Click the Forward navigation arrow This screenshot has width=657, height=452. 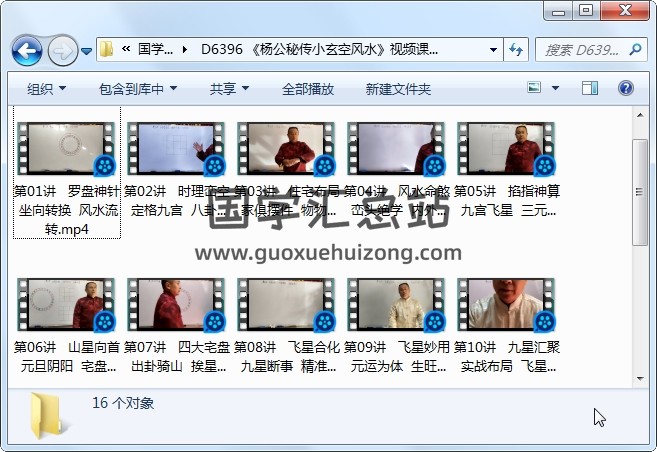(x=63, y=51)
